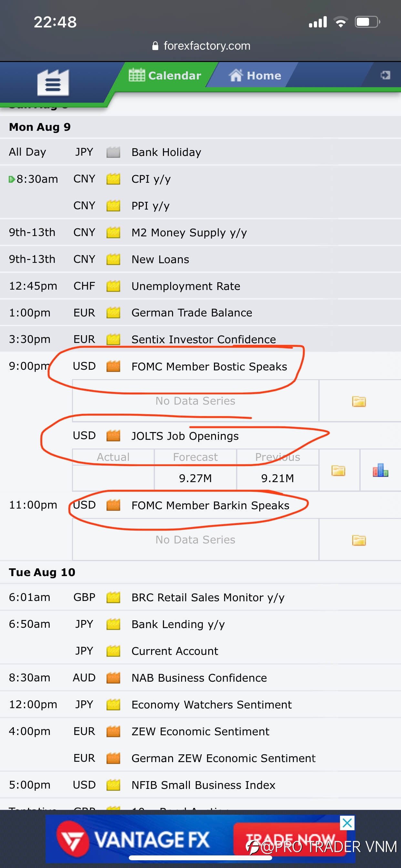Image resolution: width=401 pixels, height=868 pixels.
Task: Open the JOLTS Job Openings chart icon
Action: click(x=380, y=470)
